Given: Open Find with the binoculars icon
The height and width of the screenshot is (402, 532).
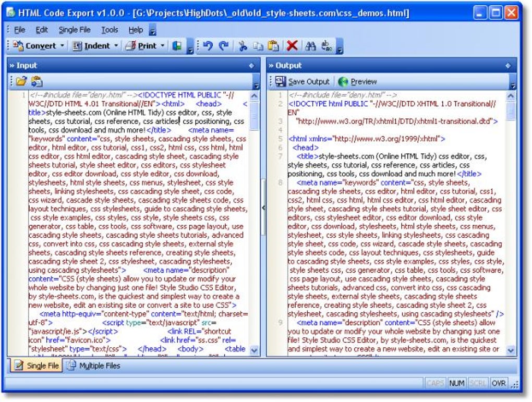Looking at the screenshot, I should [311, 46].
